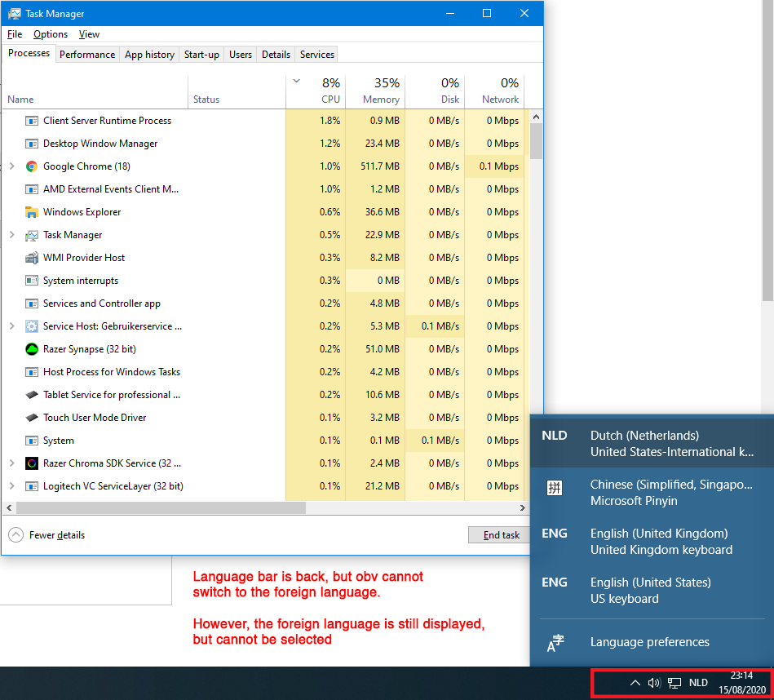Viewport: 774px width, 700px height.
Task: Switch to the Services tab
Action: 317,55
